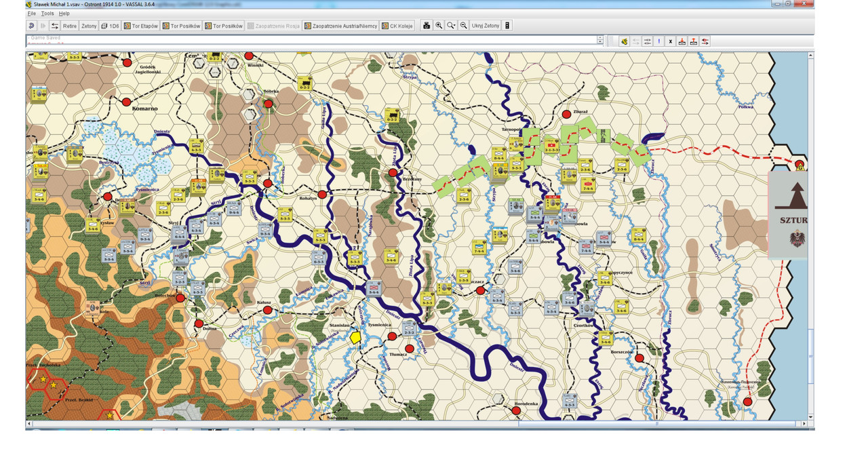Open the Help menu
This screenshot has height=470, width=868.
click(x=64, y=14)
